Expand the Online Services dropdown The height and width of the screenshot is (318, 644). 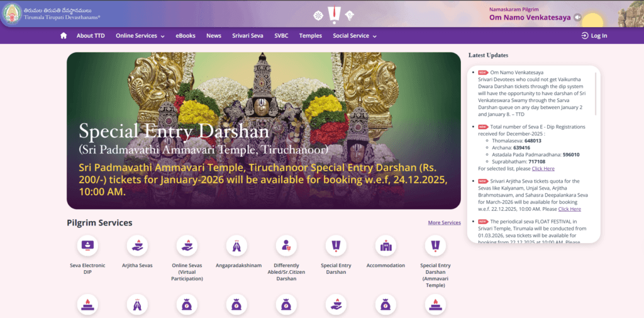pyautogui.click(x=140, y=36)
